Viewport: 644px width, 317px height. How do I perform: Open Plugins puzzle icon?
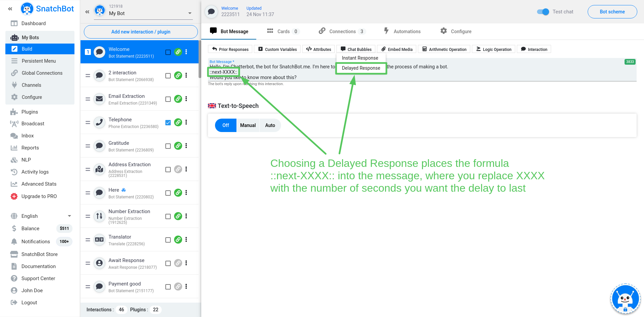click(14, 112)
